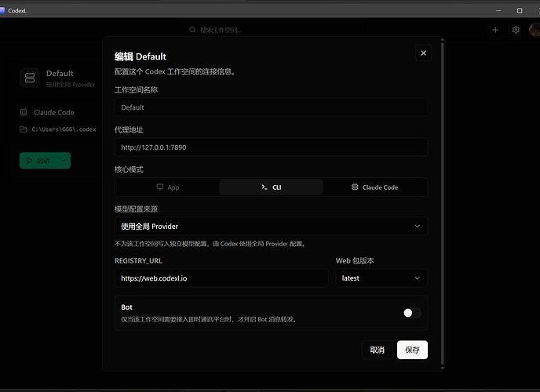Screen dimensions: 540x392
Task: Click the magnifier icon in search bar
Action: 192,30
